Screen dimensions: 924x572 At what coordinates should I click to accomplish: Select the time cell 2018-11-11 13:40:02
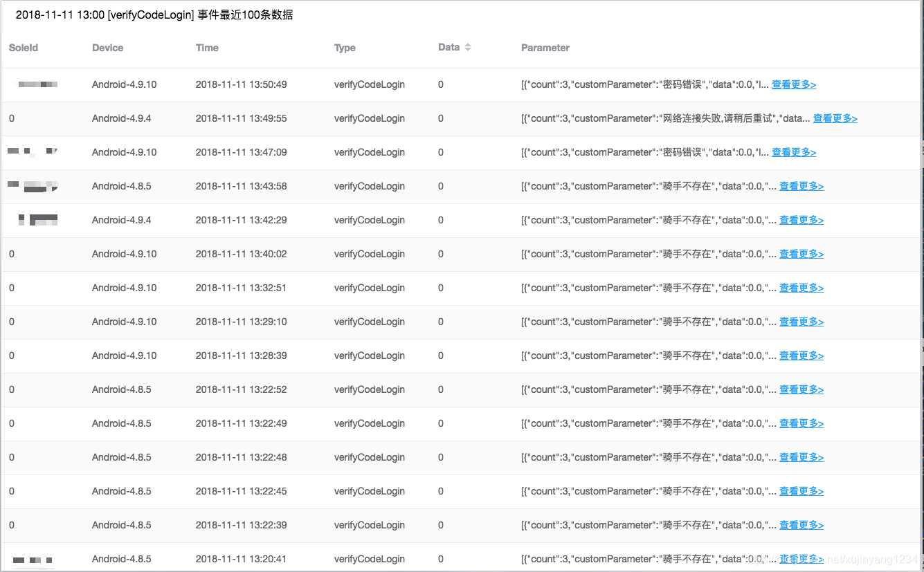tap(241, 254)
